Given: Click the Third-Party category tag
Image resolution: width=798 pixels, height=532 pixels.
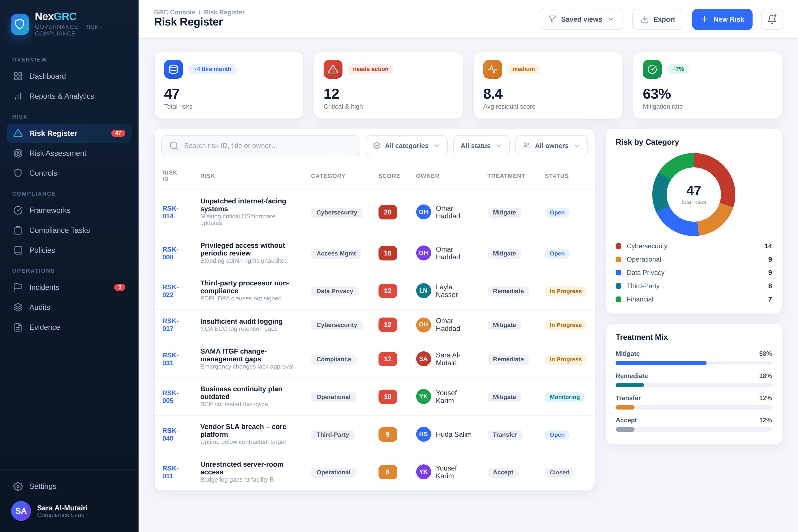Looking at the screenshot, I should (333, 435).
